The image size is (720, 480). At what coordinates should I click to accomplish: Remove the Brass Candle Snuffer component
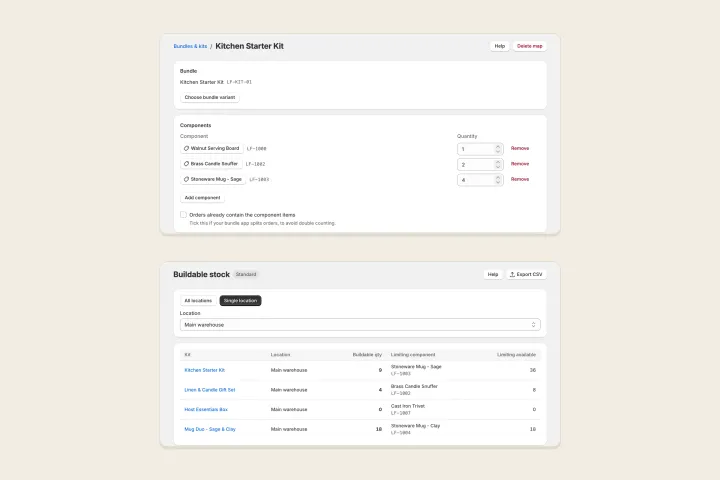(x=520, y=164)
